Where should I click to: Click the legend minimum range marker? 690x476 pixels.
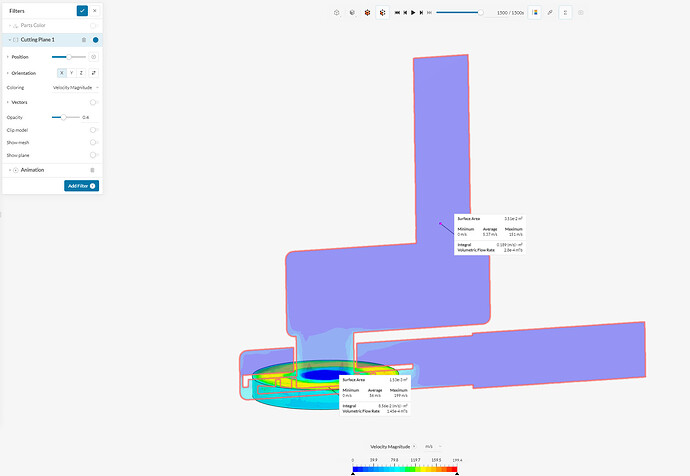[x=353, y=473]
